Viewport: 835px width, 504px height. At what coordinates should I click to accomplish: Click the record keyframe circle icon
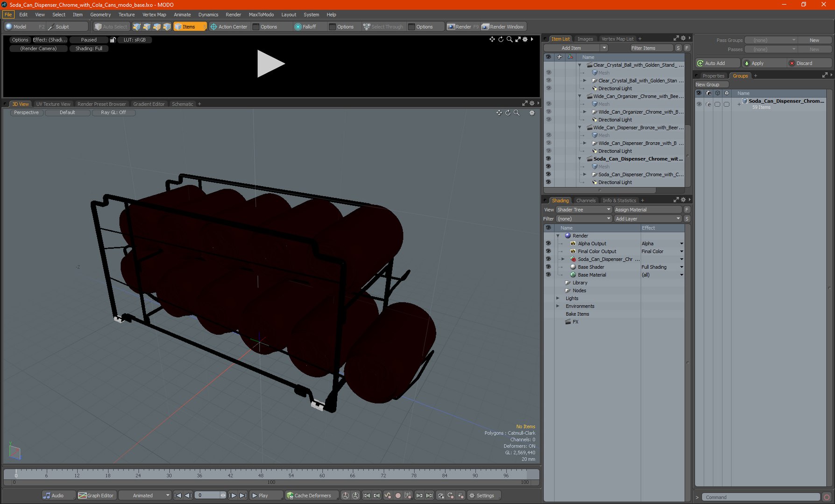tap(398, 495)
